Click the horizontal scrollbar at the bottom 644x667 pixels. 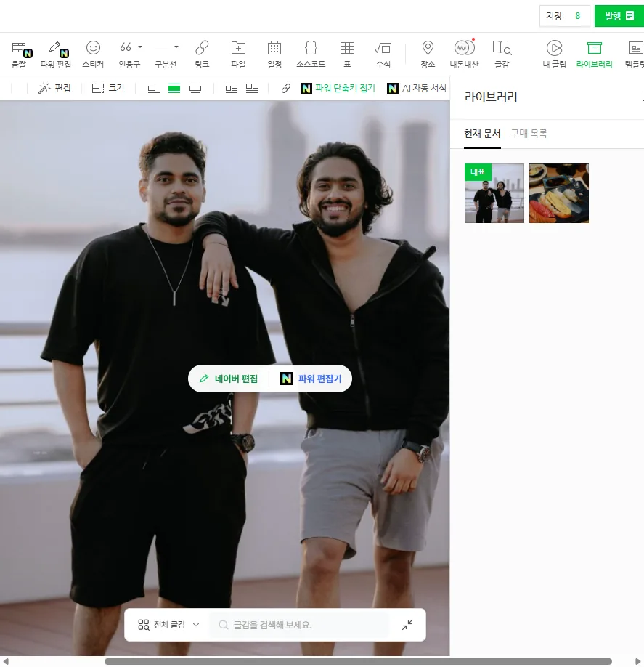pyautogui.click(x=358, y=661)
